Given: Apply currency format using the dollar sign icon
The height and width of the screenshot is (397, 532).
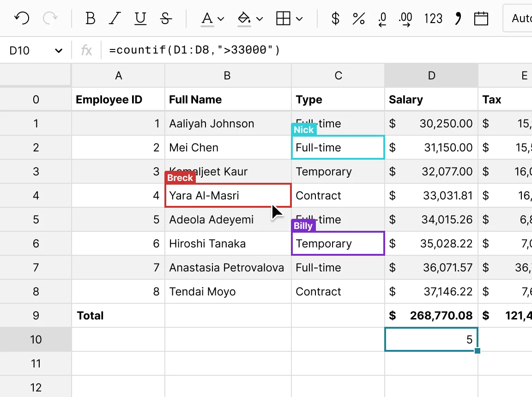Looking at the screenshot, I should 335,18.
